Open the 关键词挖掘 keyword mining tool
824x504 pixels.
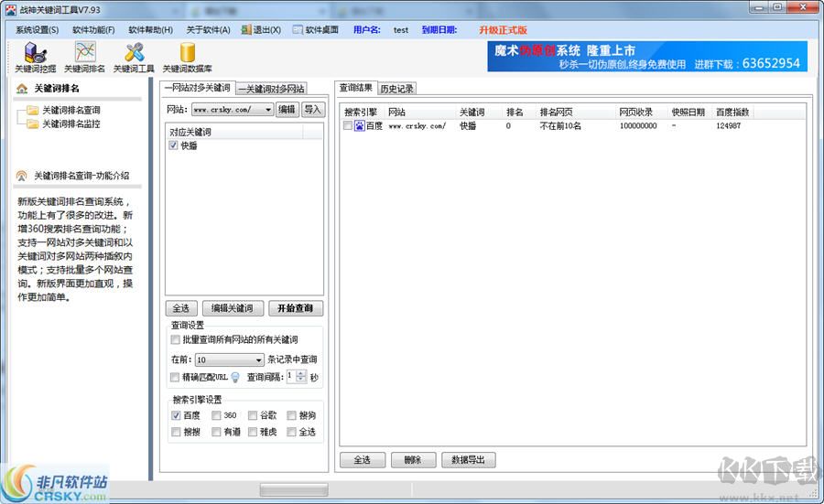tap(35, 56)
